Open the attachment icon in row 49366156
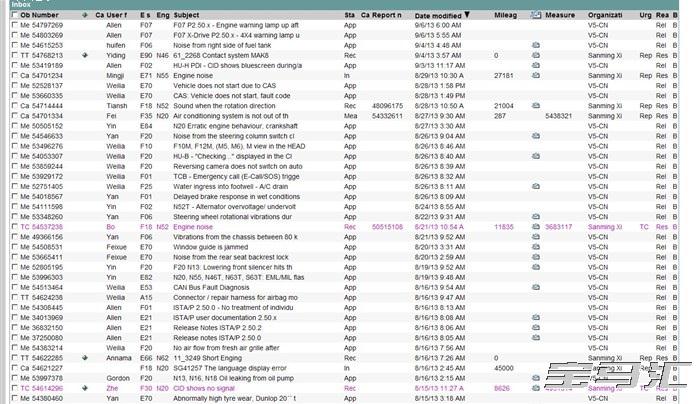Screen dimensions: 700x404 pyautogui.click(x=536, y=237)
